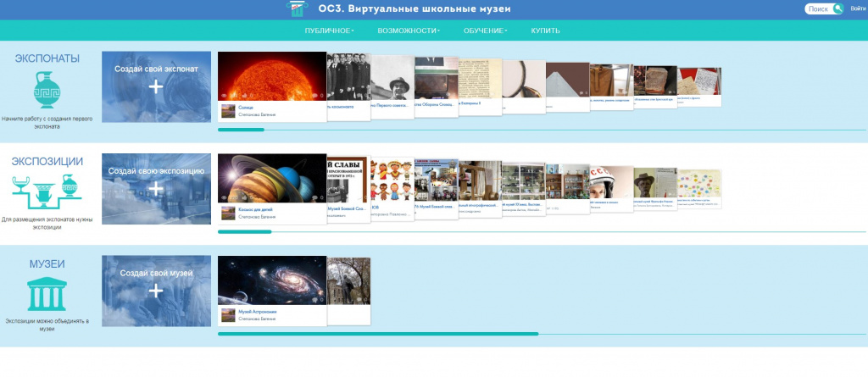The width and height of the screenshot is (868, 377).
Task: Open cosmonauts group photo exhibit
Action: [348, 77]
